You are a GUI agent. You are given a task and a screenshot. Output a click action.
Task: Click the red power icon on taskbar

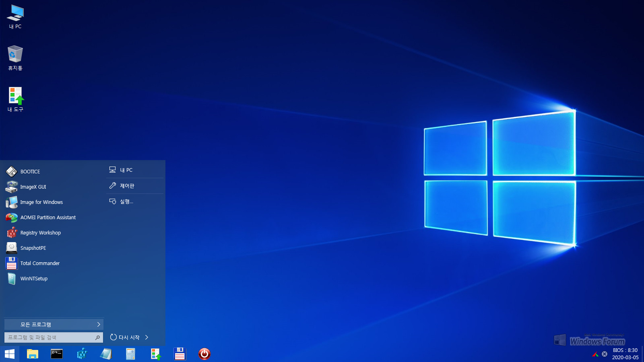[204, 354]
